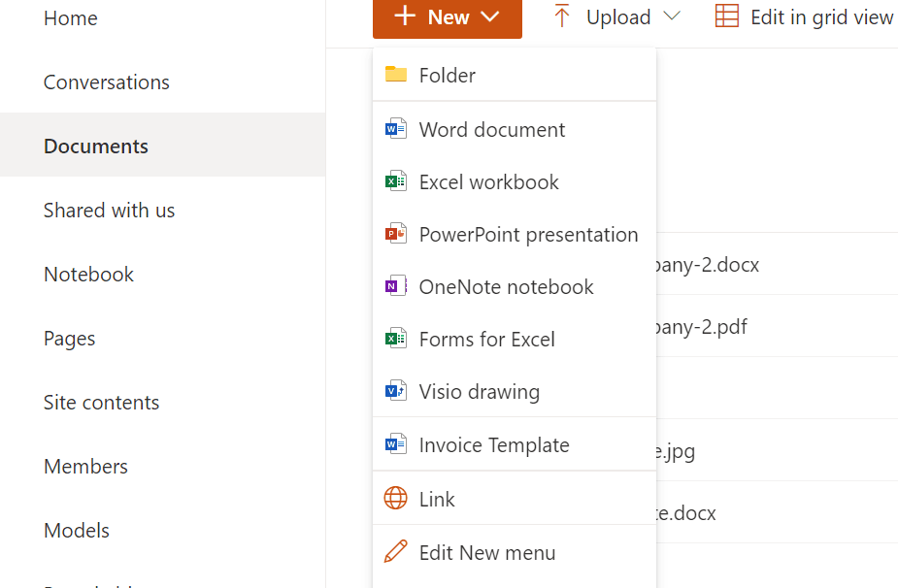This screenshot has height=588, width=898.
Task: Click the grid view table icon
Action: [727, 16]
